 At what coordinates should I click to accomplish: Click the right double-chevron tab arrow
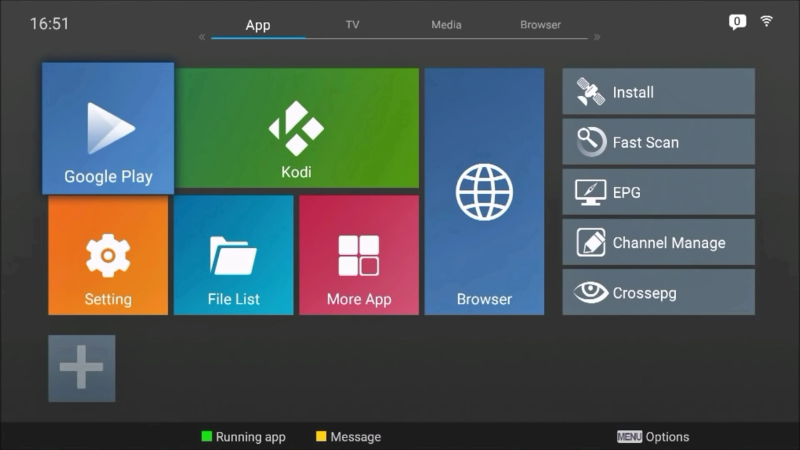(x=597, y=37)
